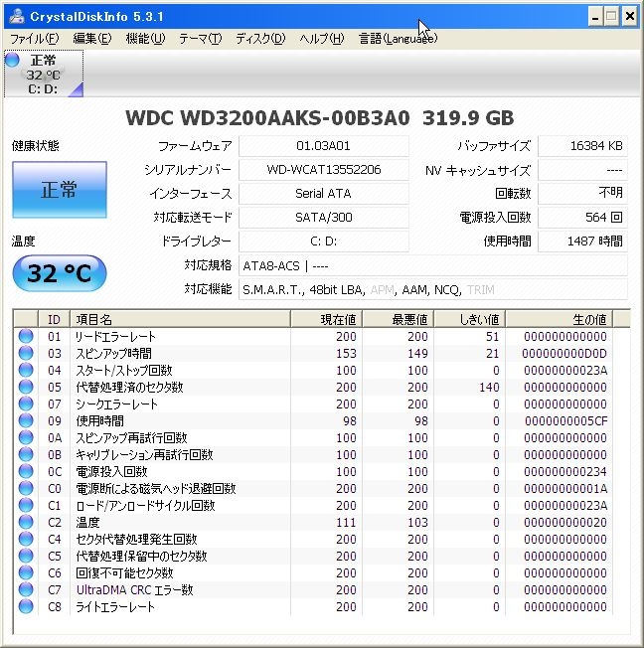This screenshot has height=648, width=644.
Task: Click the interface field Serial ATA
Action: click(x=324, y=194)
